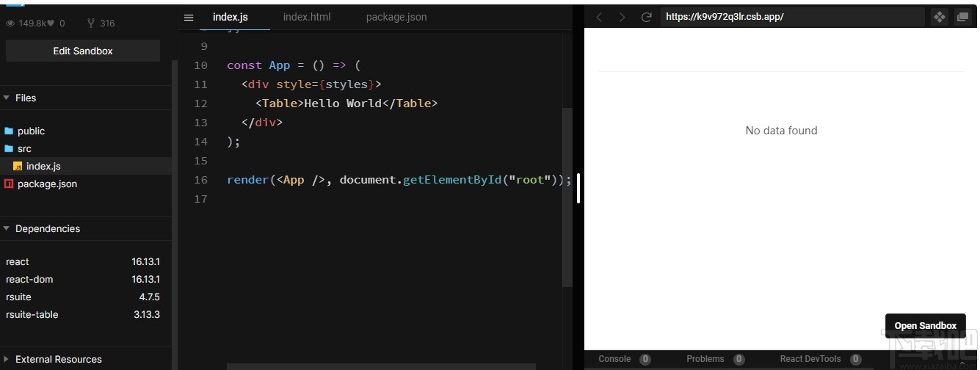Click the eye views count icon
The image size is (980, 370).
(10, 23)
